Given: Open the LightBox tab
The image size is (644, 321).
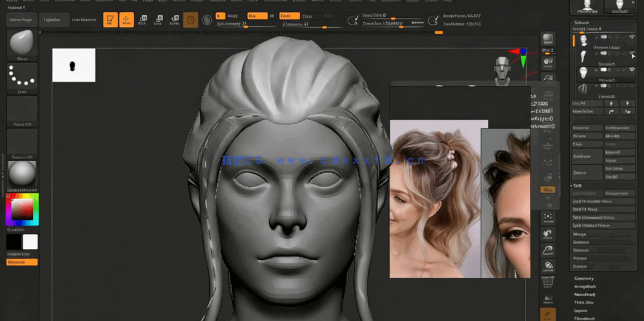Looking at the screenshot, I should click(x=55, y=21).
